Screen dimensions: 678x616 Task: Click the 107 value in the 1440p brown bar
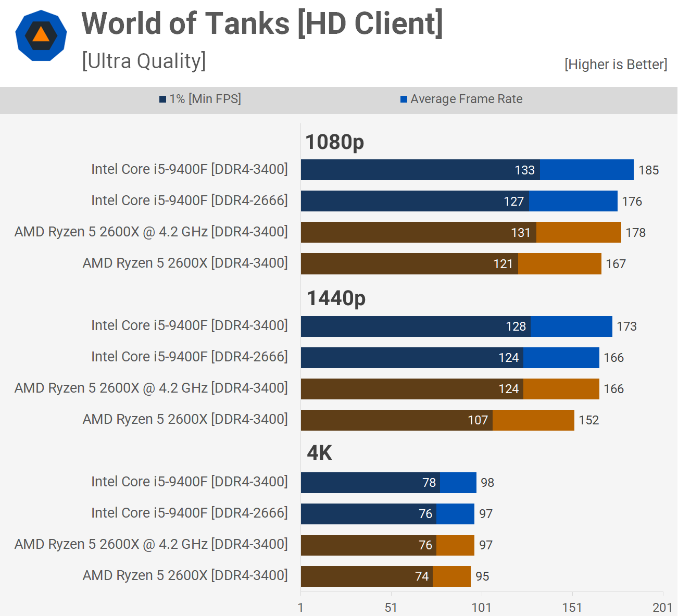tap(478, 420)
